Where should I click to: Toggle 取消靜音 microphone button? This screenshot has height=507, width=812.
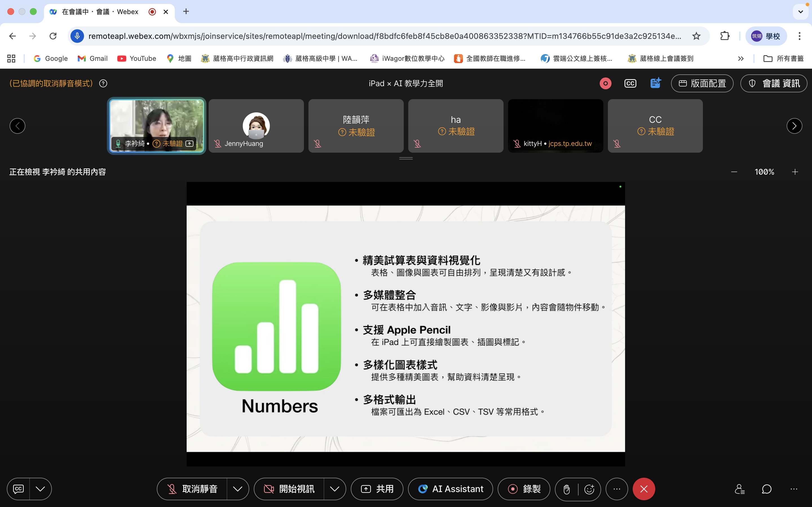(193, 489)
